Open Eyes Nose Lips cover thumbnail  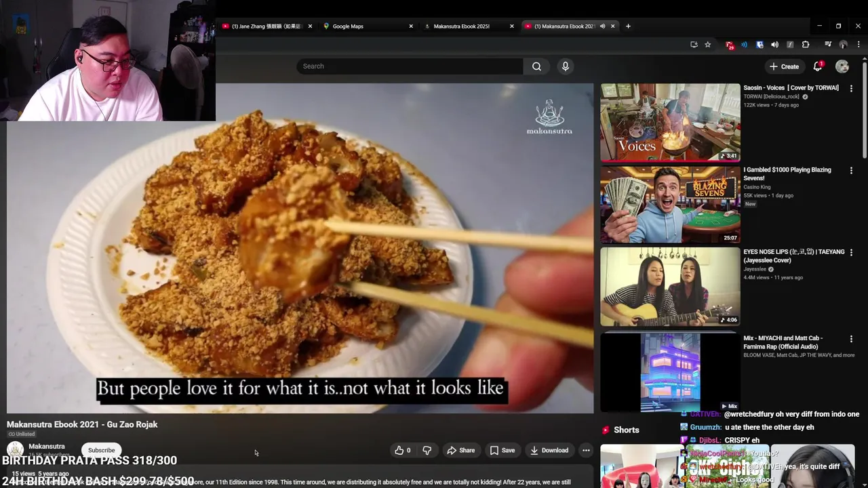pyautogui.click(x=670, y=286)
